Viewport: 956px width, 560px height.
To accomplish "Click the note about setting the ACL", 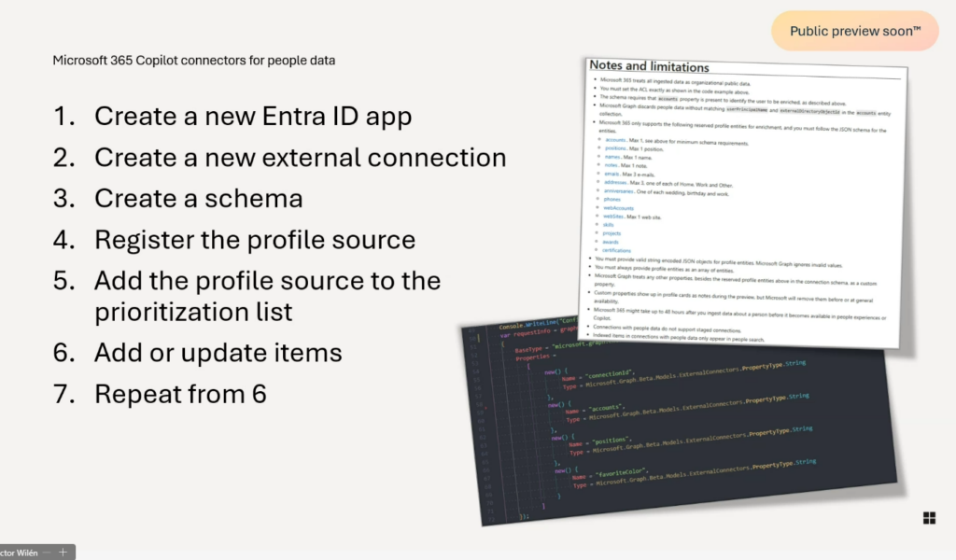I will click(x=674, y=91).
